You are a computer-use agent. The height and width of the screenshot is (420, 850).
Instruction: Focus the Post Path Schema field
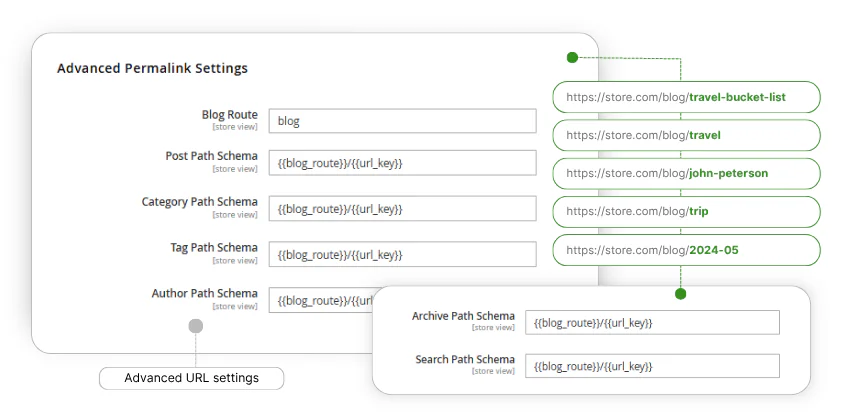(402, 163)
